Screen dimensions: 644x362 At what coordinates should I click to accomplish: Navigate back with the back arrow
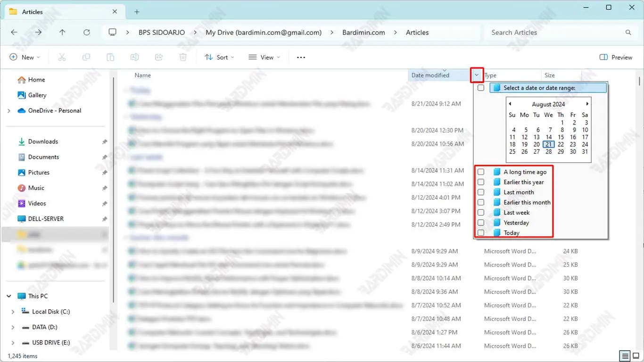(14, 33)
